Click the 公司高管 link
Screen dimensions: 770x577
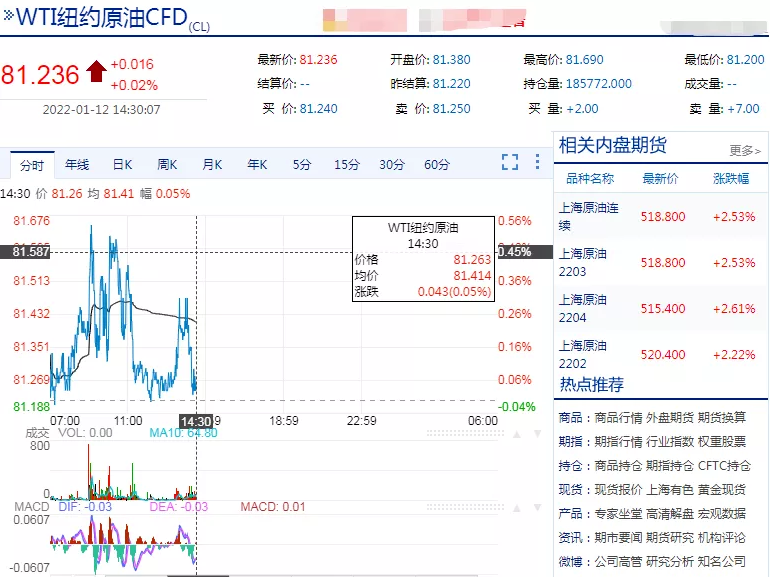(618, 562)
